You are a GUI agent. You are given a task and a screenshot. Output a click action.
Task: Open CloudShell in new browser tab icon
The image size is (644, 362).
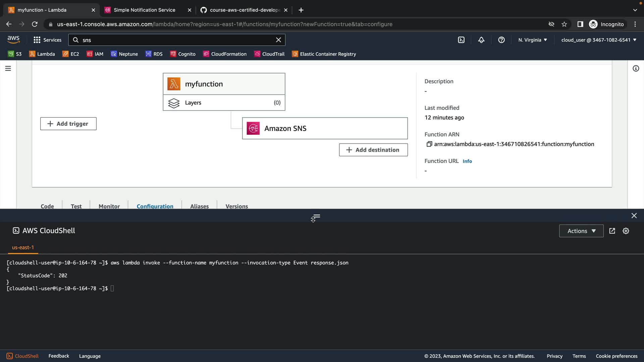[x=612, y=231]
